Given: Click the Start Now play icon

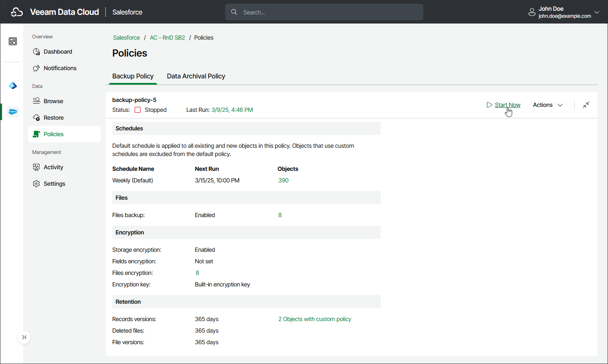Looking at the screenshot, I should click(x=489, y=105).
